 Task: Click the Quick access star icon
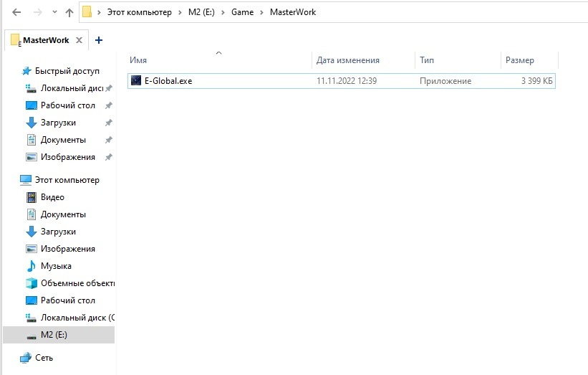tap(26, 71)
